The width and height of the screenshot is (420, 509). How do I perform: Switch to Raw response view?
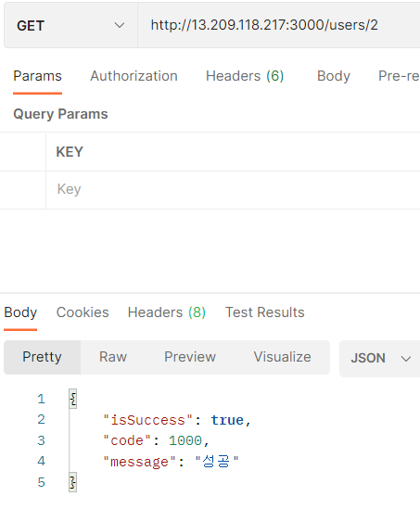pos(113,357)
